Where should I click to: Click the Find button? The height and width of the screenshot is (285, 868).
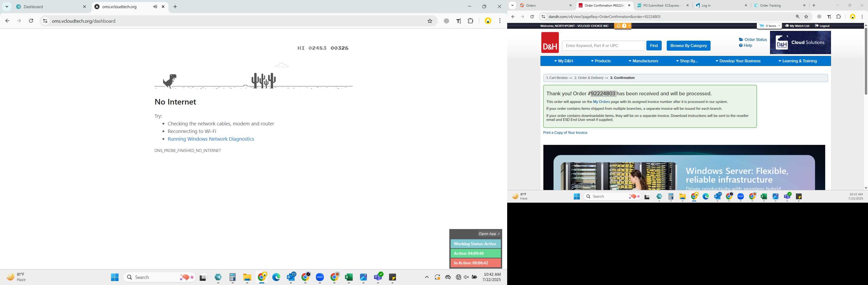654,46
